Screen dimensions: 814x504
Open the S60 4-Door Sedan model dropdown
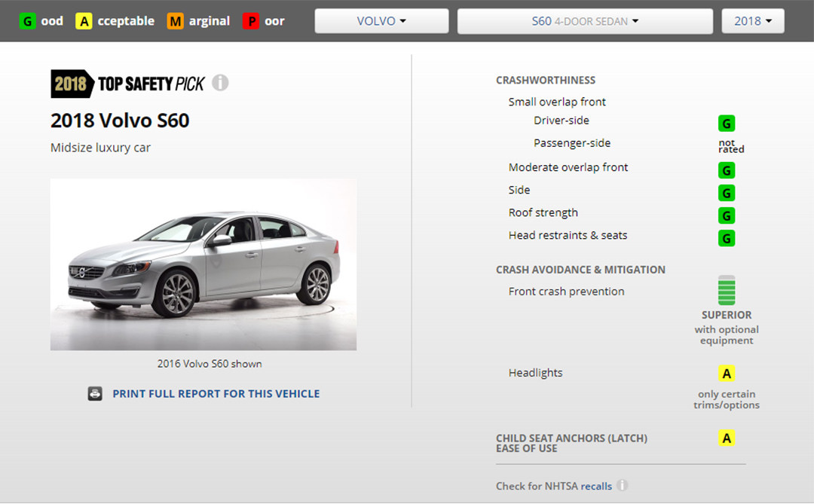[585, 21]
